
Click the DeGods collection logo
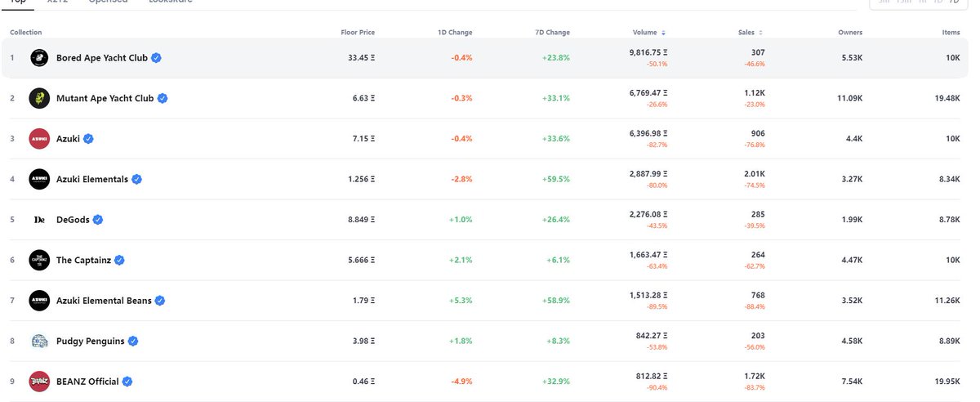[39, 220]
